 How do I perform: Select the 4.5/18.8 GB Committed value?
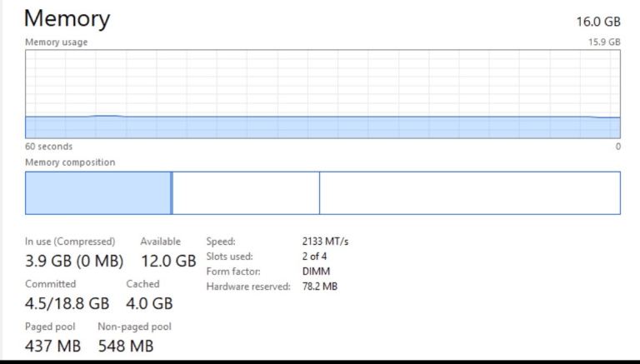pos(67,303)
